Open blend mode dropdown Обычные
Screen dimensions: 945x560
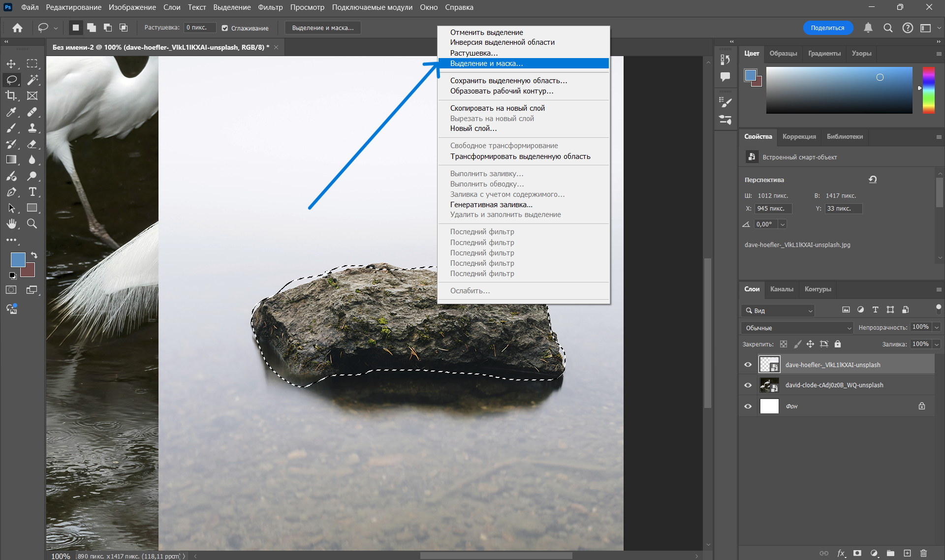point(797,328)
